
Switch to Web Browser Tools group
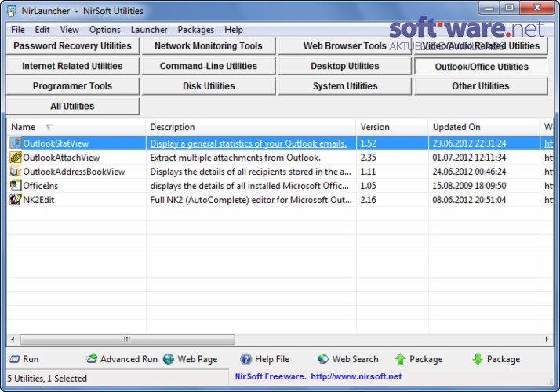pos(344,46)
